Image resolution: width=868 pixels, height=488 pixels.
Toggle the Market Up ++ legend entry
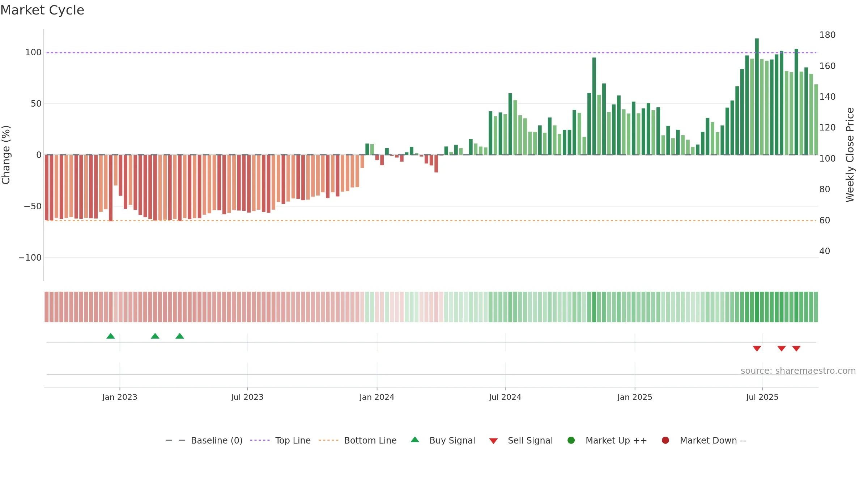(607, 440)
